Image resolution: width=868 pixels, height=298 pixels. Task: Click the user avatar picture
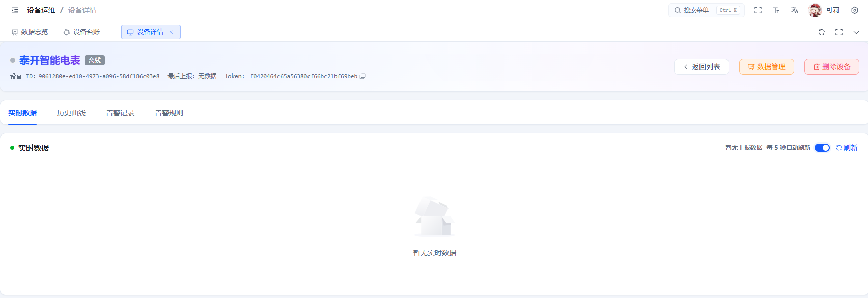[815, 10]
